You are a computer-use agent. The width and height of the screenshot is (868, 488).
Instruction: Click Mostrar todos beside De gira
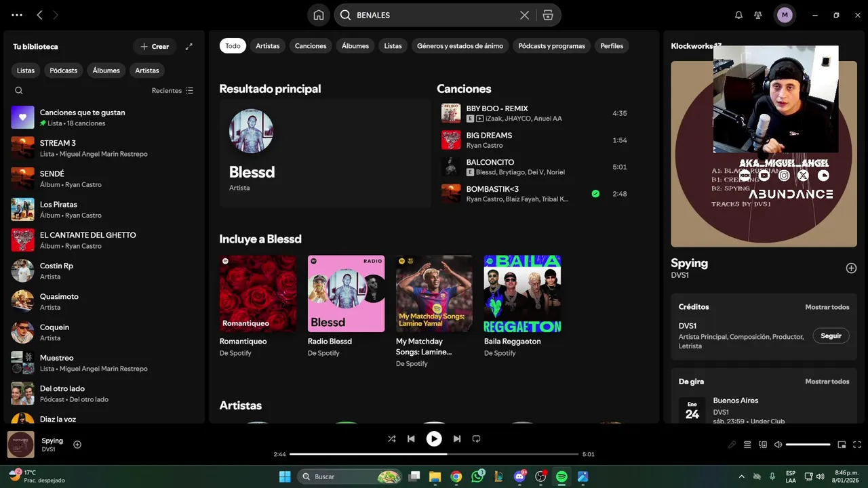click(x=827, y=382)
